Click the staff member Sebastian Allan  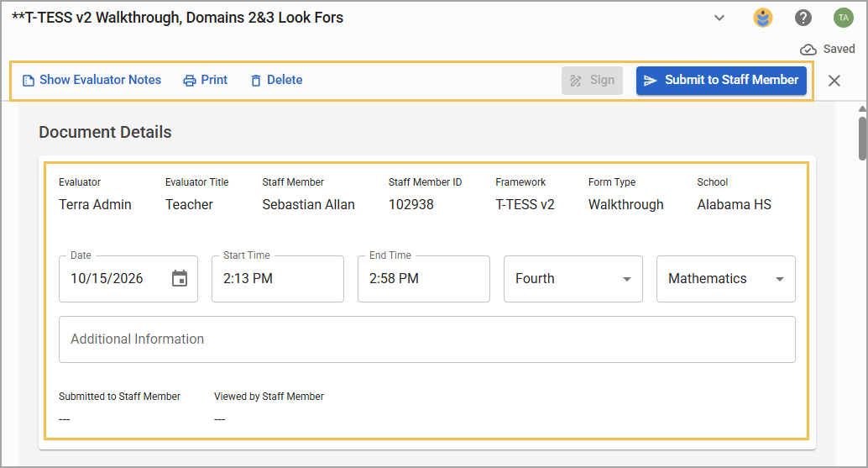308,204
